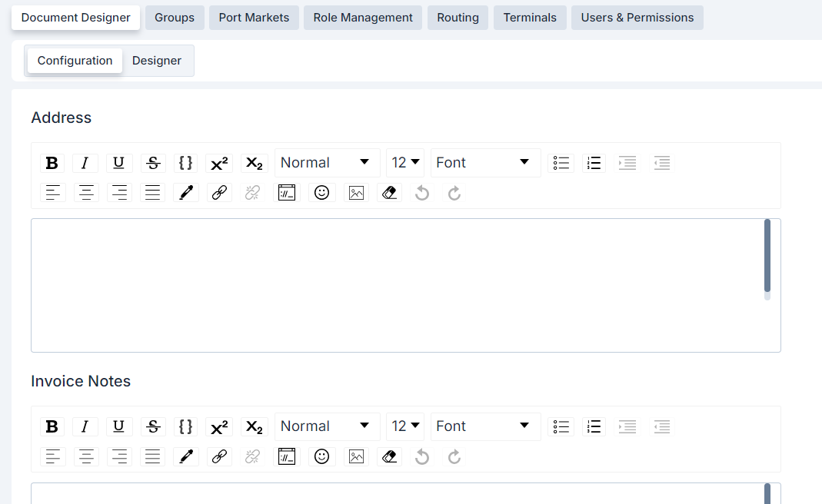The width and height of the screenshot is (822, 504).
Task: Justify text in Address editor
Action: click(152, 193)
